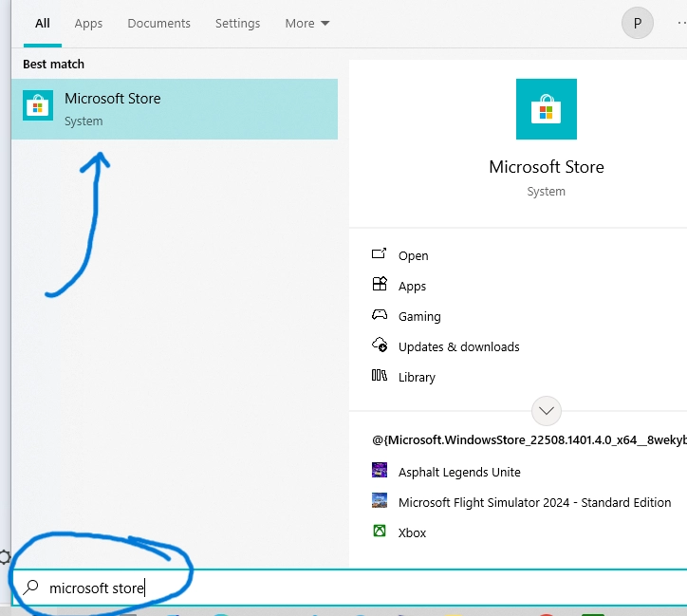Click Open in the preview pane

pos(413,255)
